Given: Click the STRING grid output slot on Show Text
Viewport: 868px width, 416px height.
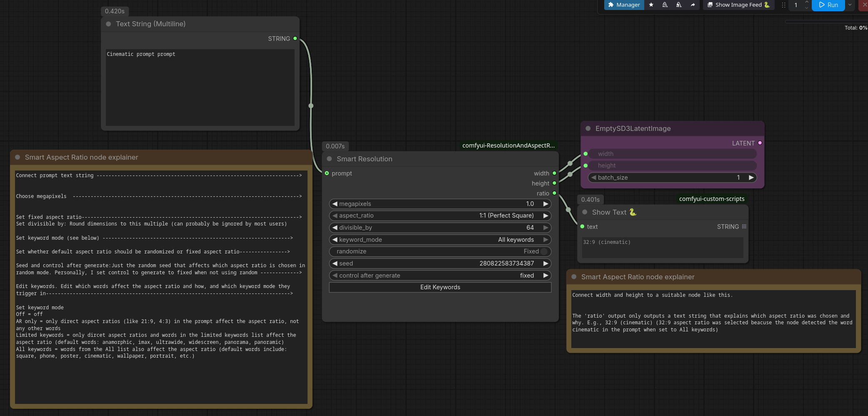Looking at the screenshot, I should click(x=744, y=227).
